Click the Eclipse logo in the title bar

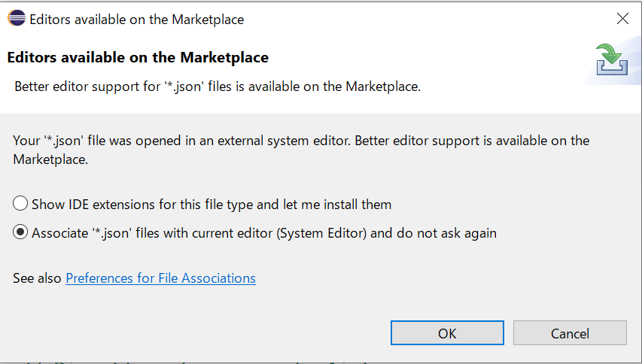17,18
